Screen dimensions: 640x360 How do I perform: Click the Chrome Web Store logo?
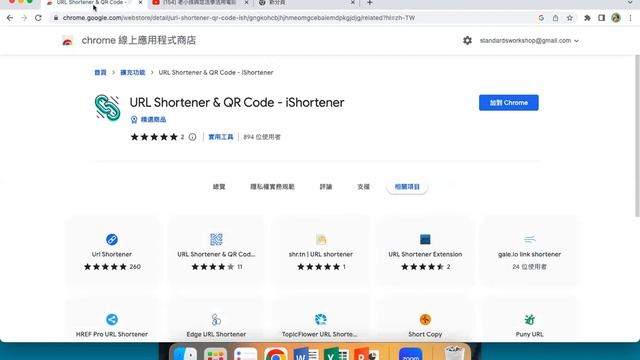[x=67, y=40]
